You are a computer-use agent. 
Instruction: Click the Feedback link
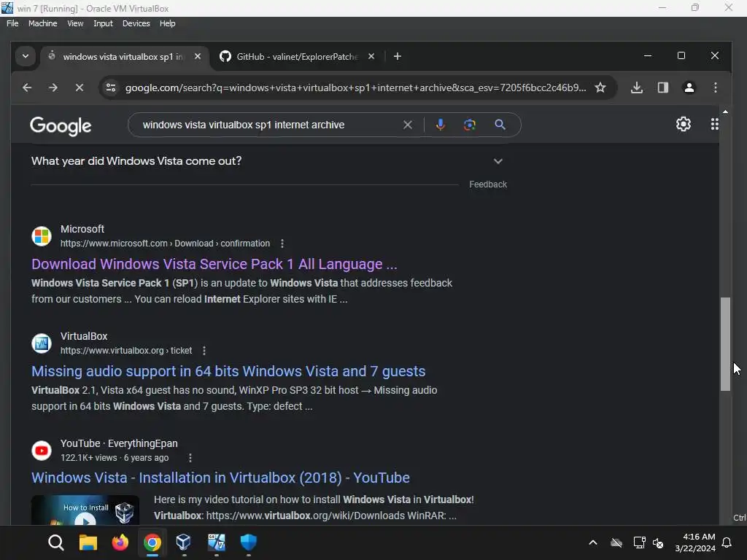[x=488, y=184]
